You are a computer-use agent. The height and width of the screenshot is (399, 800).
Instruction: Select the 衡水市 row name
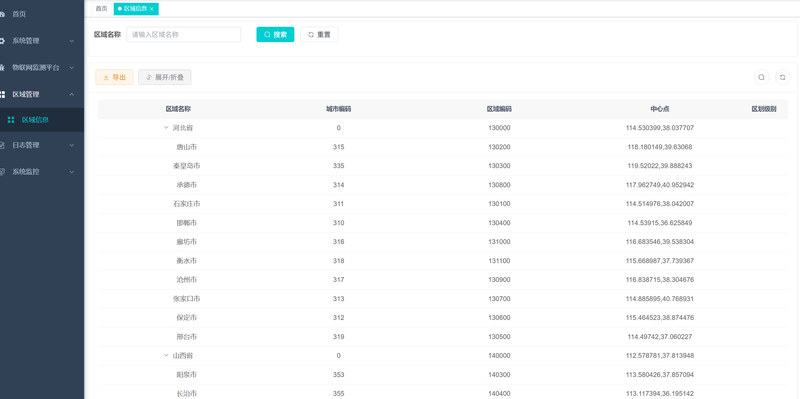[187, 261]
